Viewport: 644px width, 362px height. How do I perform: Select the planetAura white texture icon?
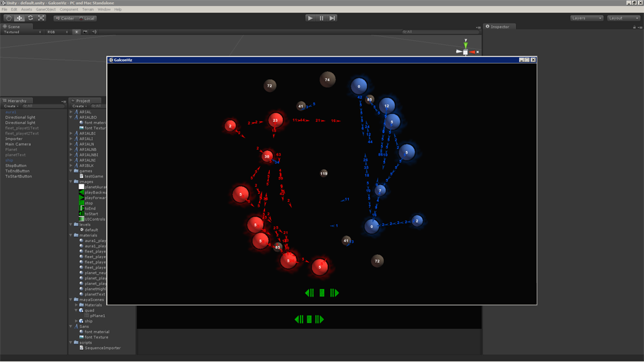(81, 187)
